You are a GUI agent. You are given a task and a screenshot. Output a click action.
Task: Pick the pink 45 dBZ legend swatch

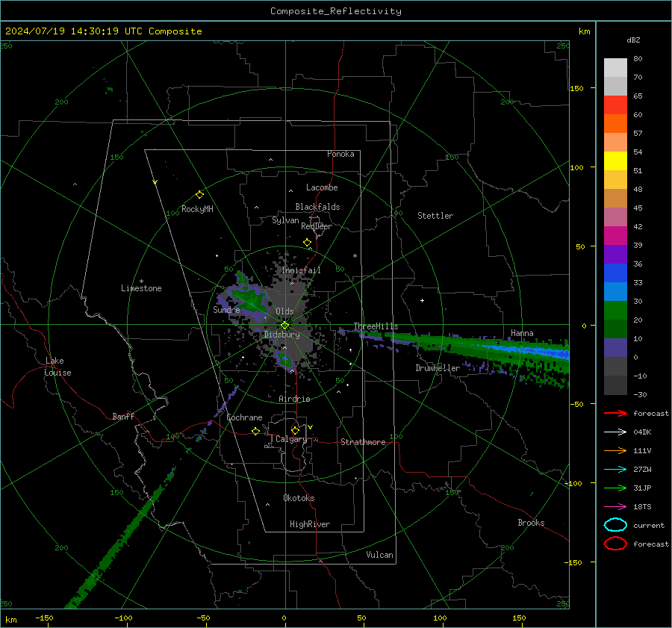tap(615, 217)
